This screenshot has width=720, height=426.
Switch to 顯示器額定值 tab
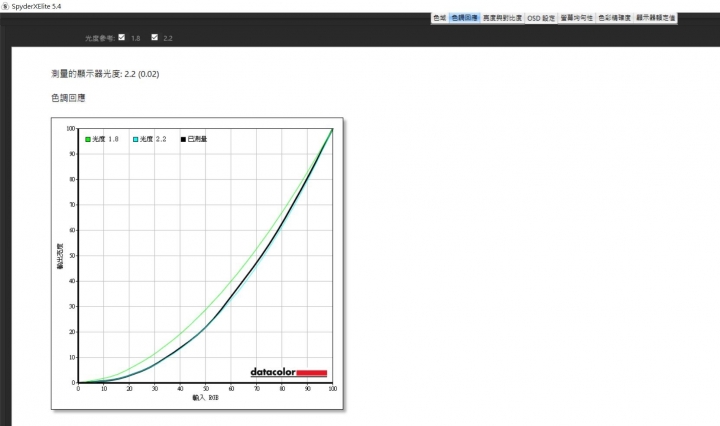(x=655, y=18)
